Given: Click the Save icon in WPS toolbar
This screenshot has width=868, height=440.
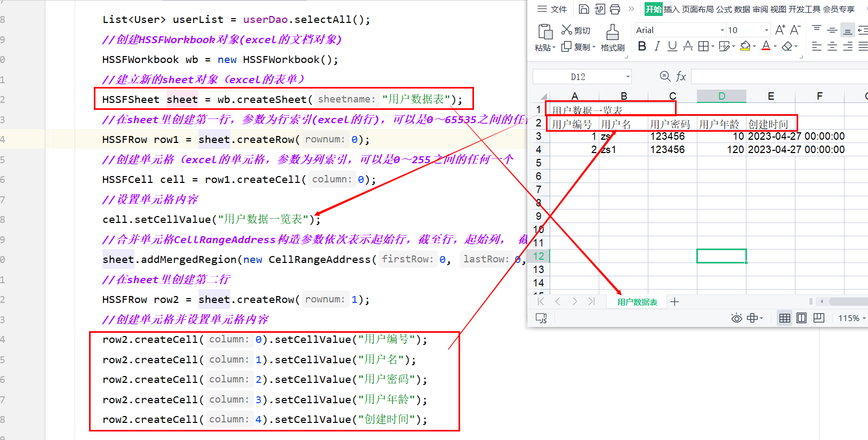Looking at the screenshot, I should point(584,9).
